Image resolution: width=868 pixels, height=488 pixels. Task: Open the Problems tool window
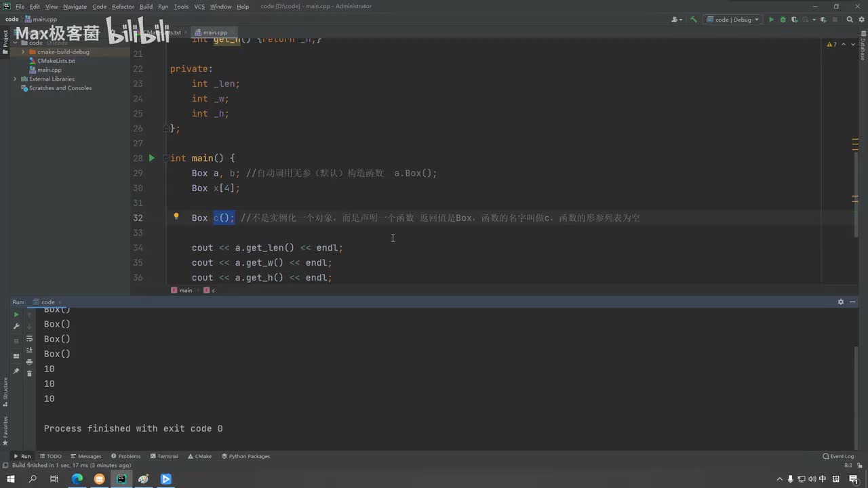tap(126, 456)
